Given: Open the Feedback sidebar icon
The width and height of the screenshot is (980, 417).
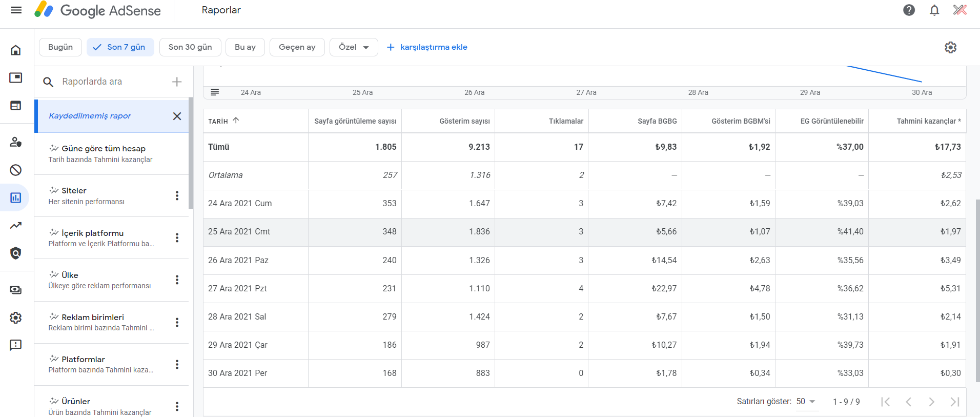Looking at the screenshot, I should [x=16, y=345].
